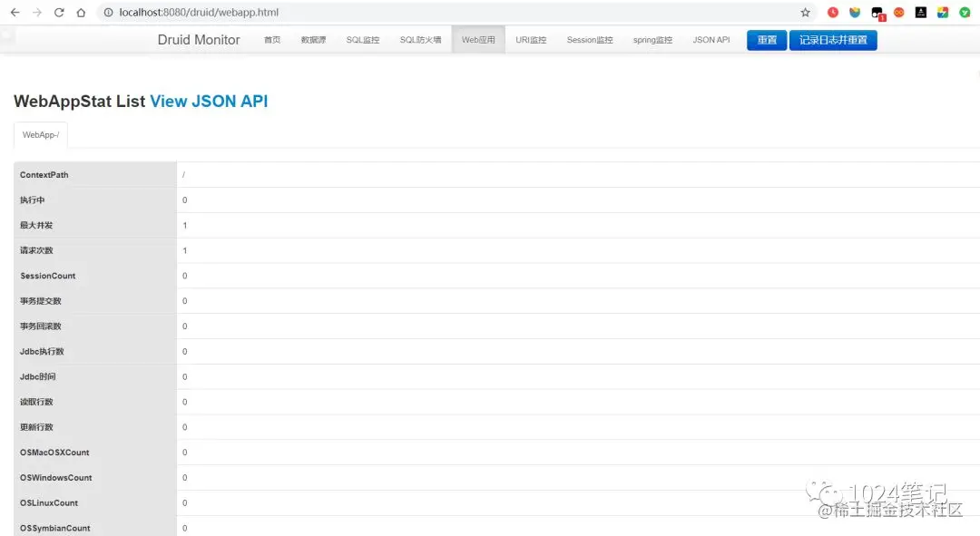Click the 请求次数 row label
980x536 pixels.
point(36,250)
